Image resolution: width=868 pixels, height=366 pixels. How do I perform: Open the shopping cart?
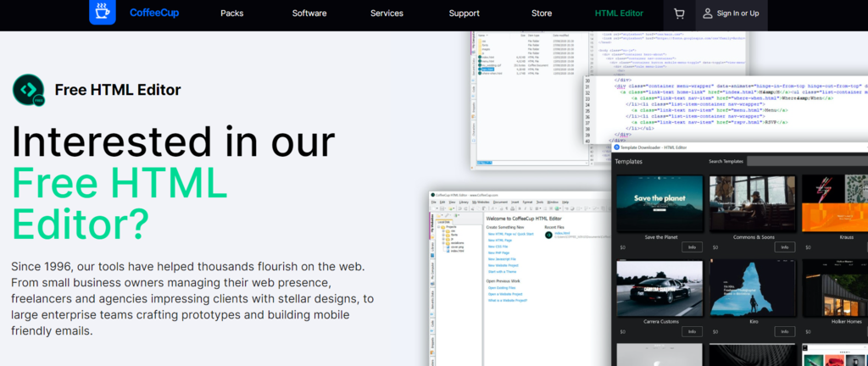(678, 14)
